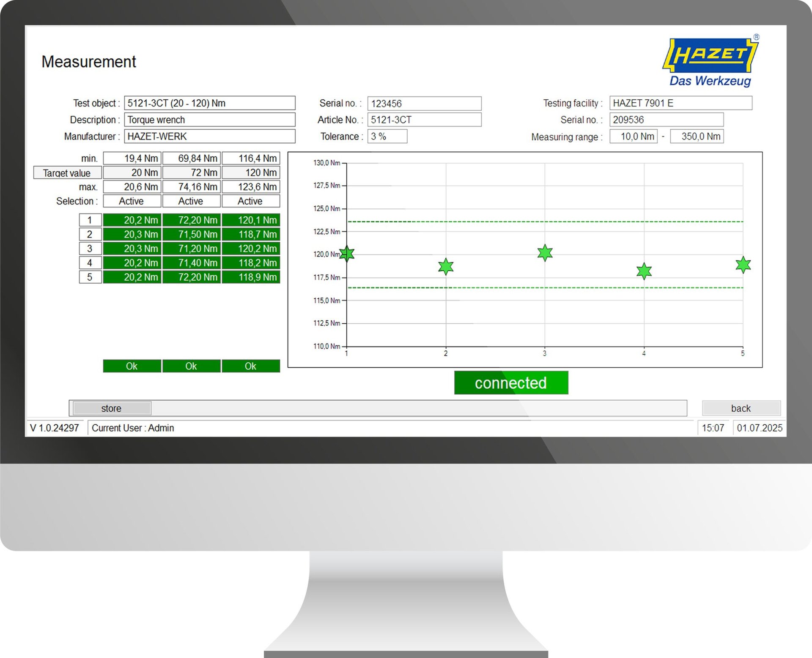
Task: Click the star marker for measurement 5 on chart
Action: pyautogui.click(x=743, y=265)
